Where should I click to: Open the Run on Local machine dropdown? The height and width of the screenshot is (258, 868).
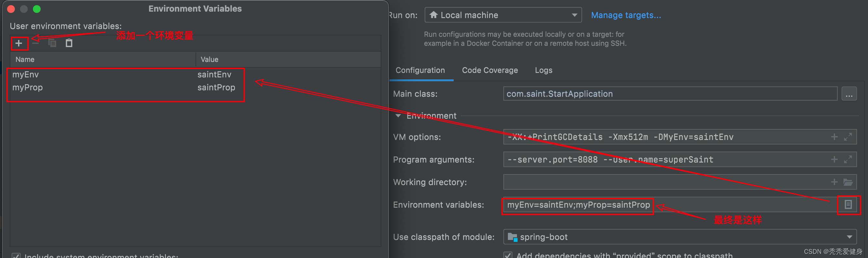point(503,15)
